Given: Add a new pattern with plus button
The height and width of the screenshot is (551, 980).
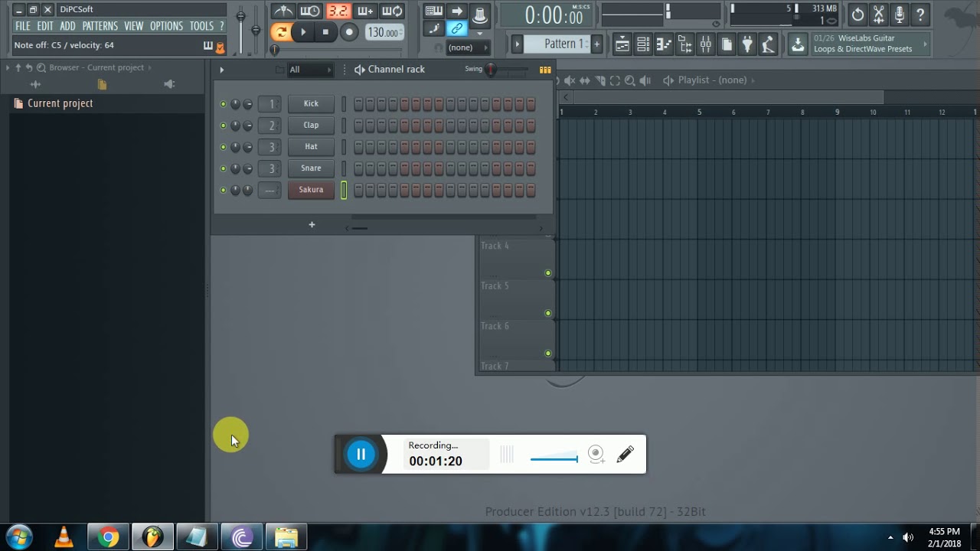Looking at the screenshot, I should (597, 44).
